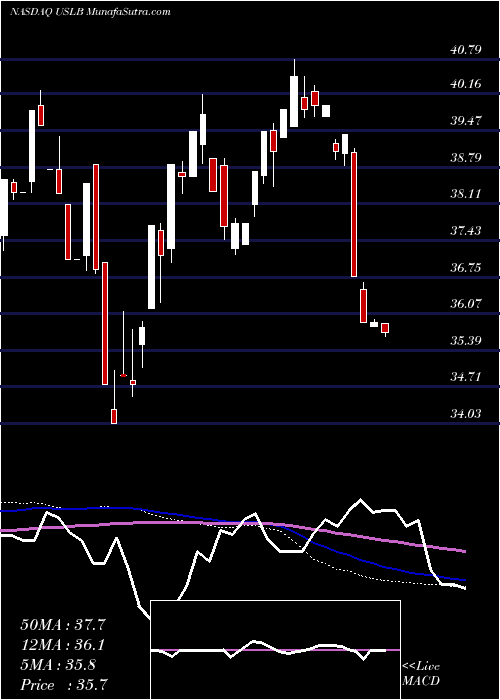Image resolution: width=500 pixels, height=700 pixels.
Task: Click the MACD inset chart panel
Action: pos(275,650)
